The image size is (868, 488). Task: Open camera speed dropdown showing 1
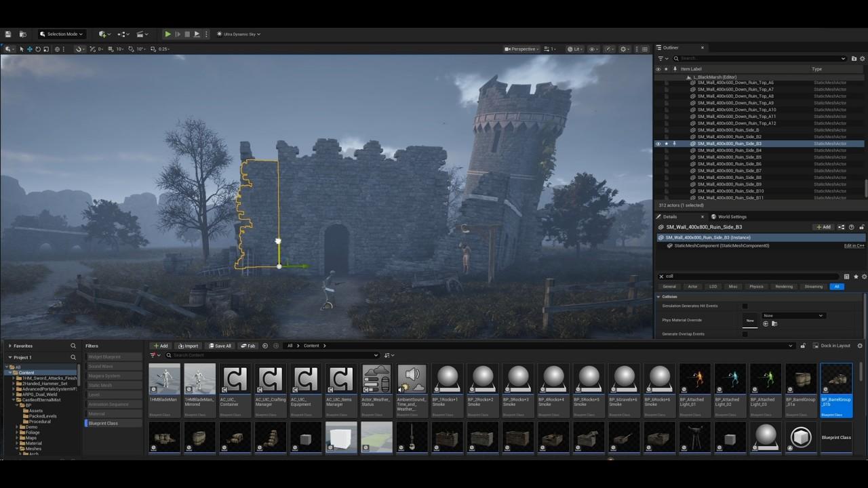550,49
